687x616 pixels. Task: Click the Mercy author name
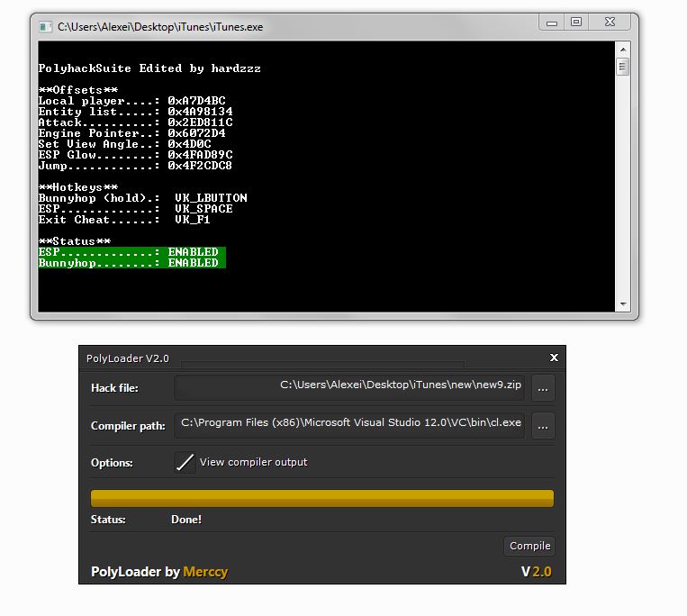click(x=205, y=572)
